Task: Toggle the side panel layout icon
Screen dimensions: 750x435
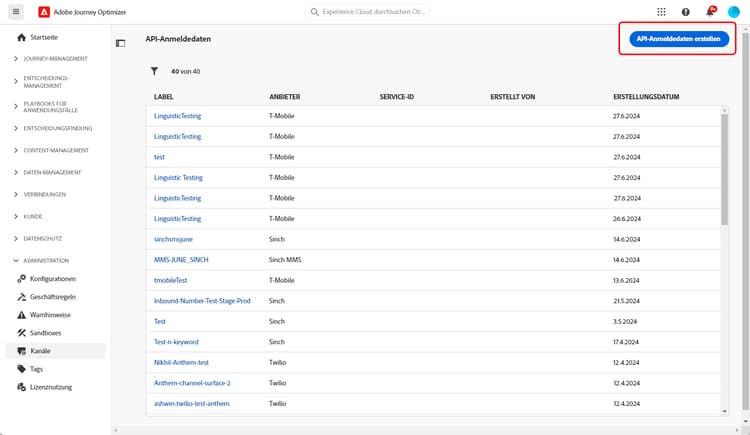Action: tap(121, 43)
